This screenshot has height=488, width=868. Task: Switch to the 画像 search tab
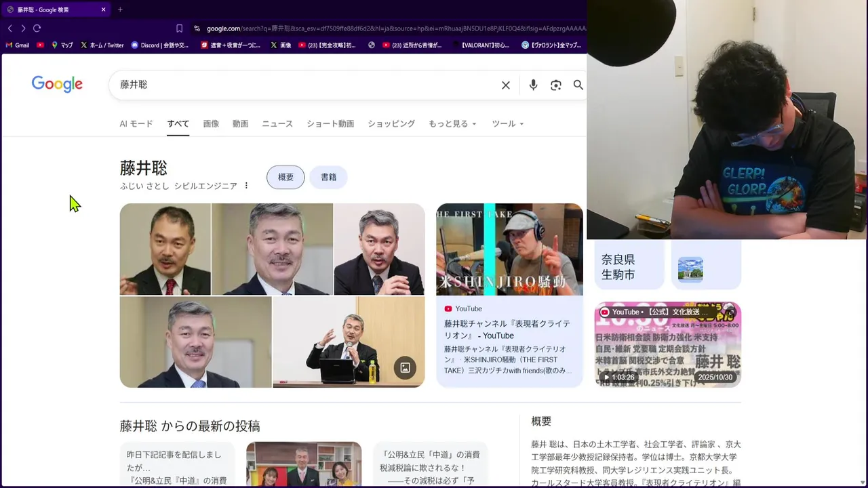[x=211, y=124]
